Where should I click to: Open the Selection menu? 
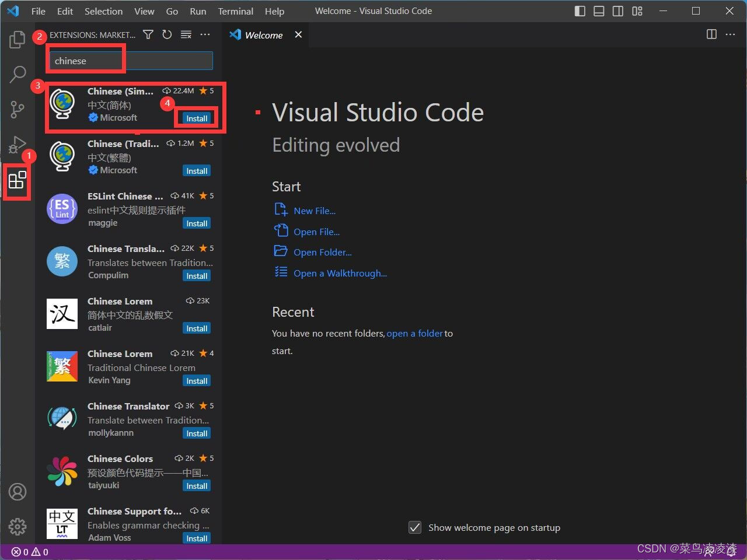coord(103,11)
